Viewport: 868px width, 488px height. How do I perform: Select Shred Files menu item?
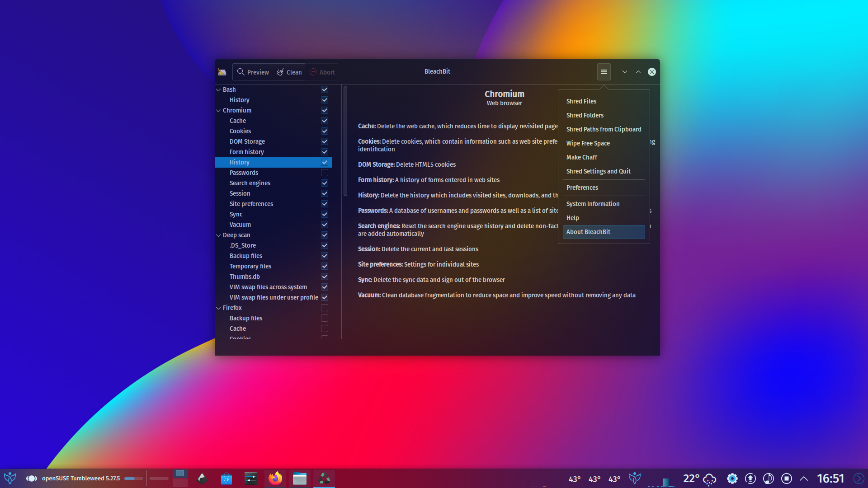[604, 101]
